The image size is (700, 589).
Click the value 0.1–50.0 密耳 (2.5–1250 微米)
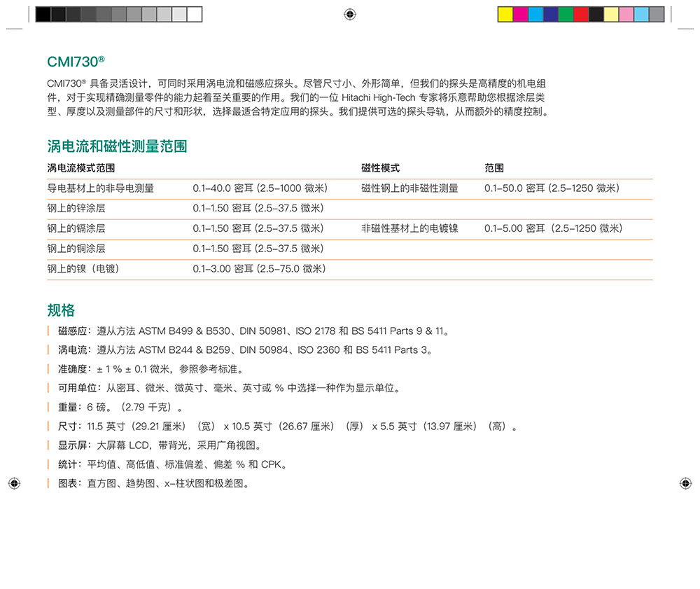pyautogui.click(x=552, y=188)
